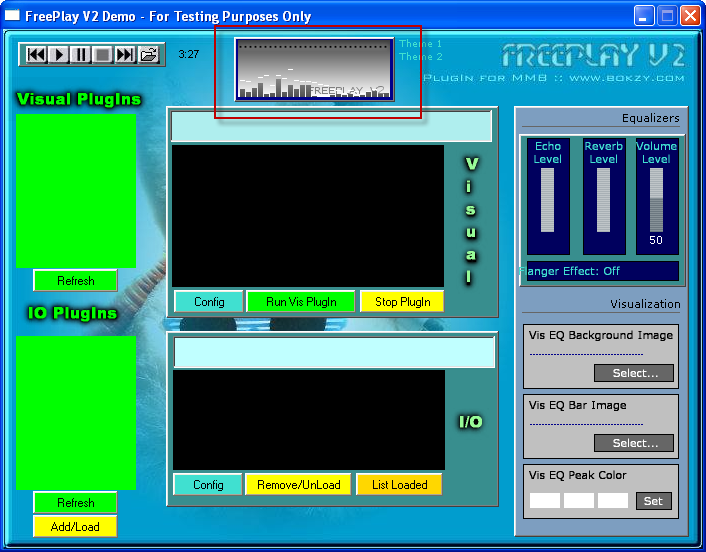Stop playback with the Stop button
The height and width of the screenshot is (552, 706).
103,54
